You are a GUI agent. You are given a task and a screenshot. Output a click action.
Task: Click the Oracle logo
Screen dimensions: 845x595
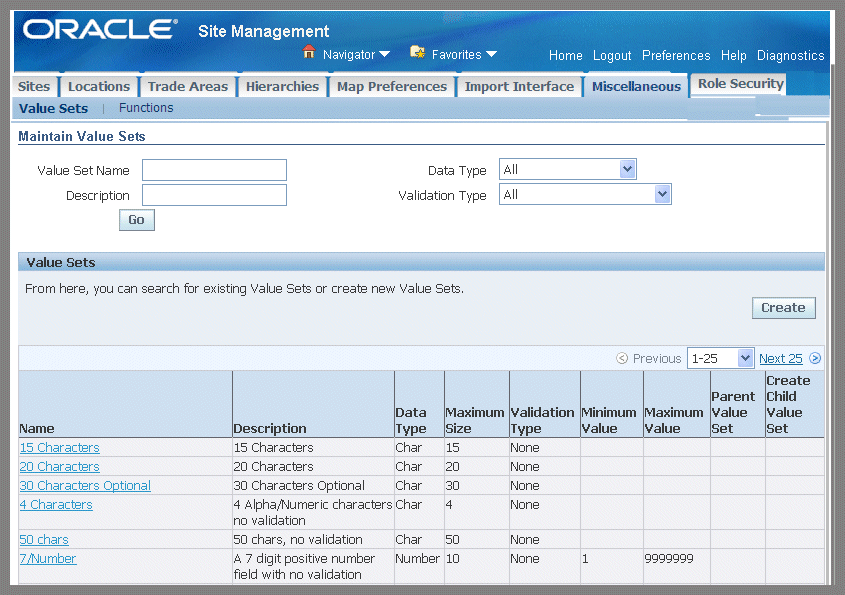tap(100, 29)
